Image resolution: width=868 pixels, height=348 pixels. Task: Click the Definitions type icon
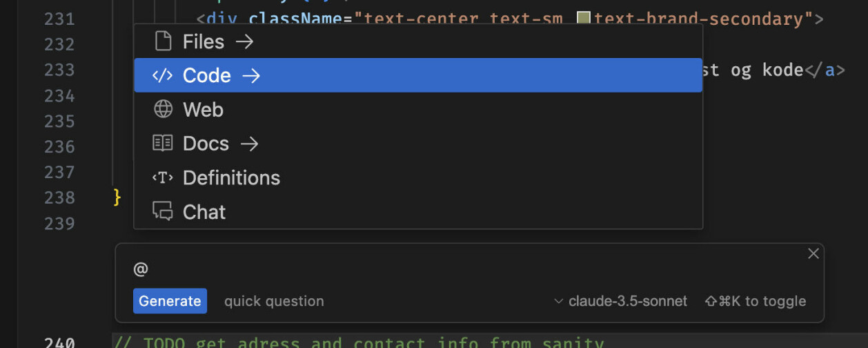coord(163,177)
